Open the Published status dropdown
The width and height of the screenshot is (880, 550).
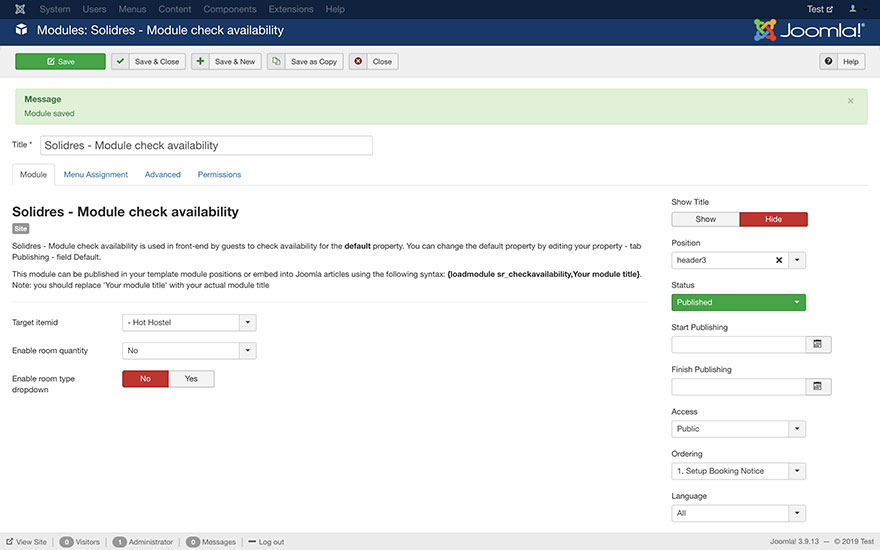(739, 302)
